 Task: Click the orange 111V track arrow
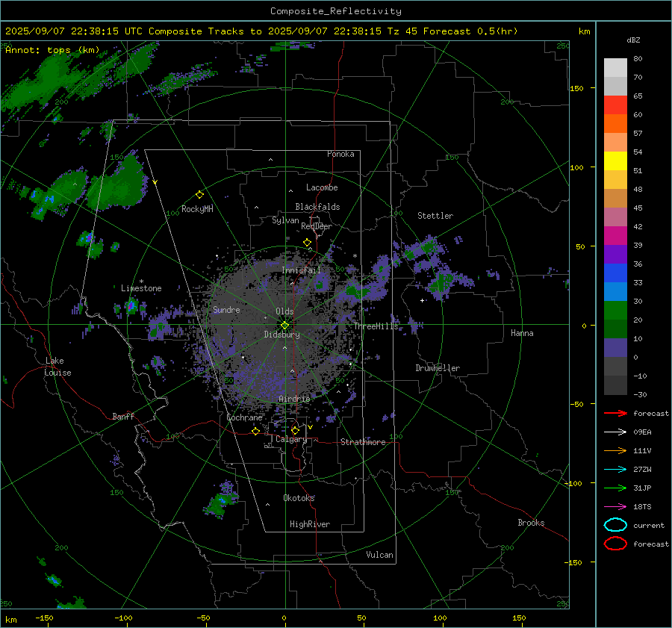coord(615,450)
